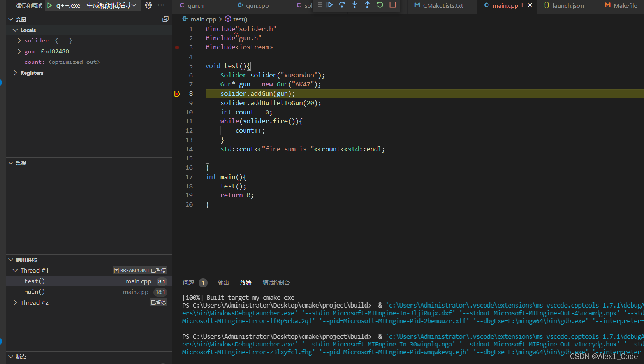Open CMakeLists.txt tab
Screen dimensions: 644x364
443,6
